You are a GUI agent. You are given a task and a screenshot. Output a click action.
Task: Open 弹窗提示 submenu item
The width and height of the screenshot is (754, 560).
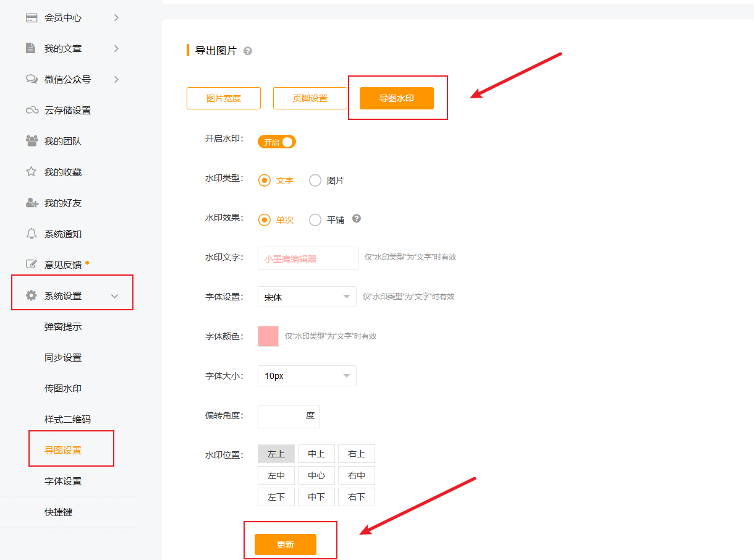pyautogui.click(x=63, y=326)
